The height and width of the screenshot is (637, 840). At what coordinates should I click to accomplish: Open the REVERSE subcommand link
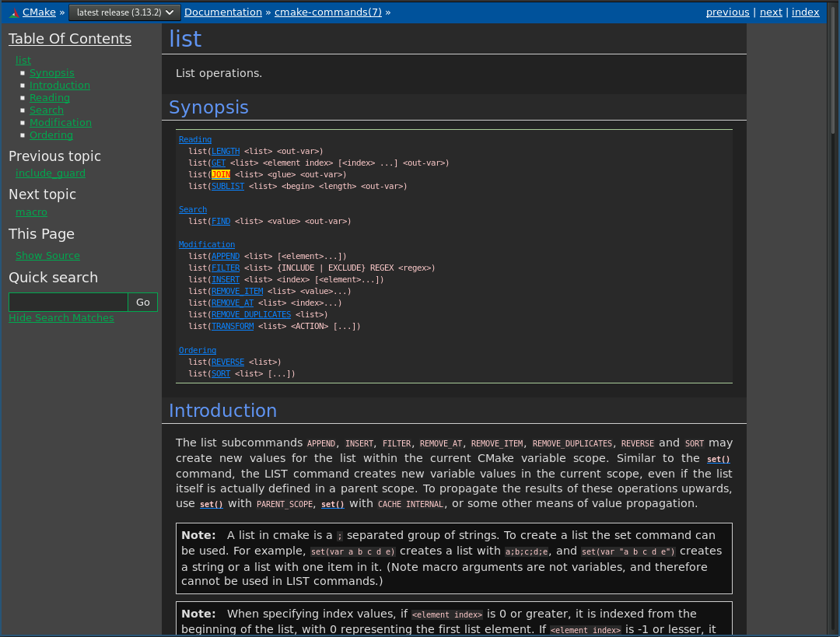coord(228,362)
